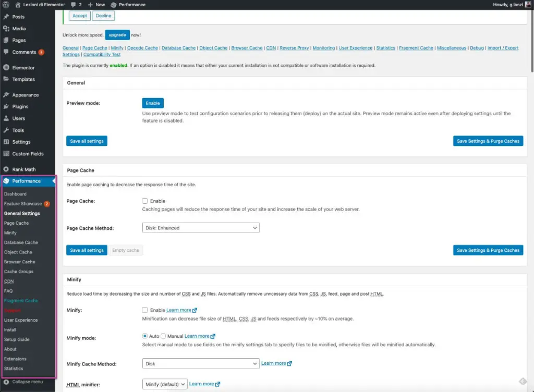Click the Settings icon in sidebar
This screenshot has width=534, height=392.
click(6, 142)
